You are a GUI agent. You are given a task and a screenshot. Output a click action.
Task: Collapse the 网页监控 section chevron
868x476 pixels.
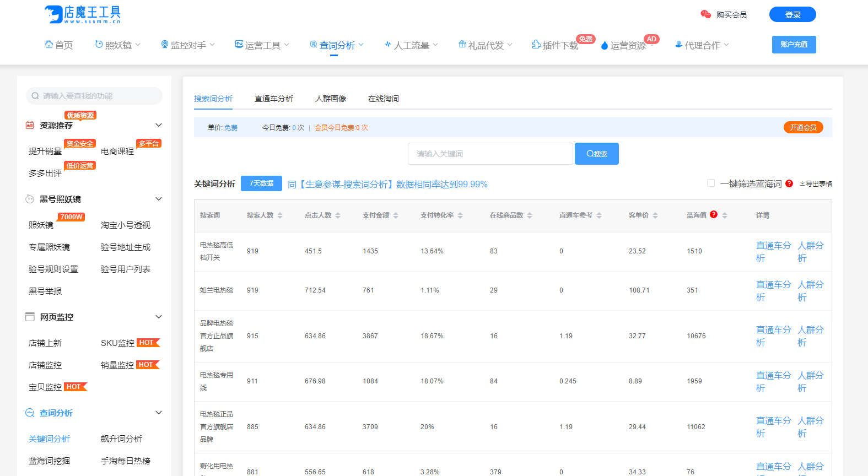[x=159, y=317]
